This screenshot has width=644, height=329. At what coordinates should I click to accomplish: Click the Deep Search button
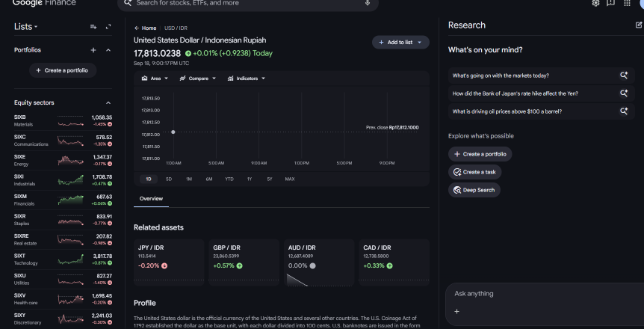tap(474, 190)
